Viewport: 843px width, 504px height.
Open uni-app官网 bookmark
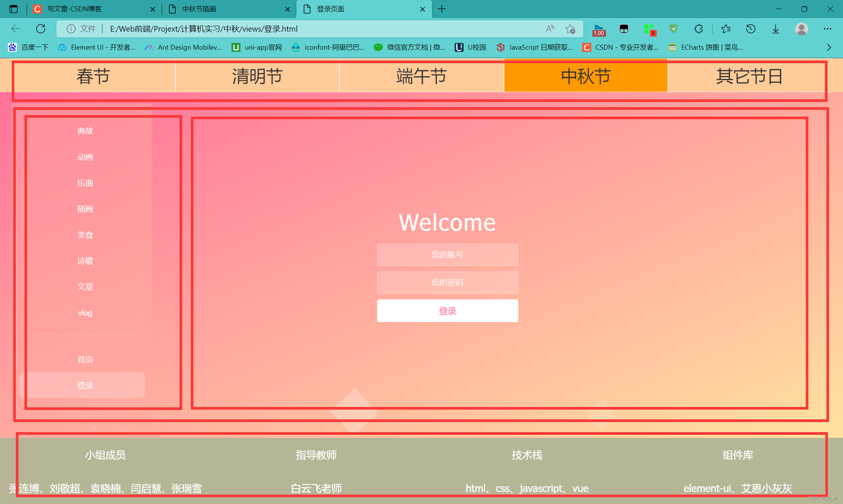257,47
